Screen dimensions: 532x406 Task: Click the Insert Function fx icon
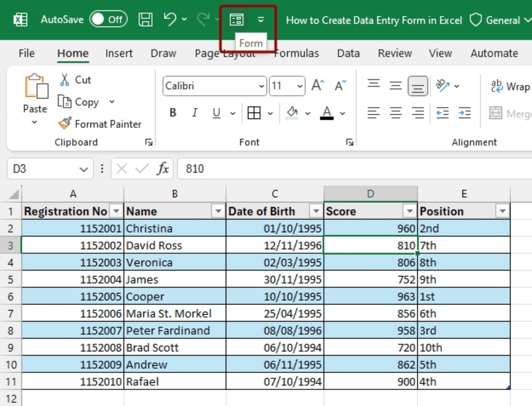pyautogui.click(x=162, y=169)
